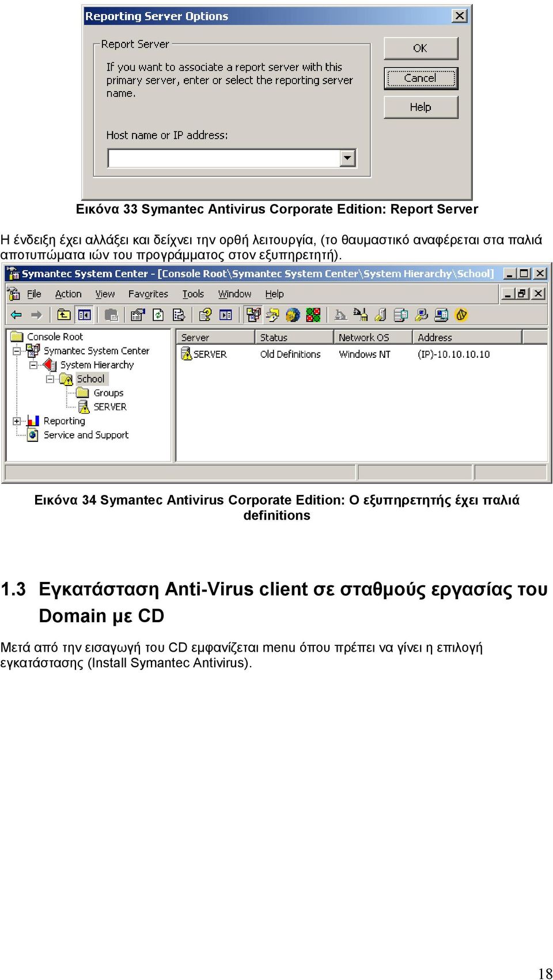Click the Old Definitions status cell
Viewport: 553px width, 980px height.
[290, 354]
